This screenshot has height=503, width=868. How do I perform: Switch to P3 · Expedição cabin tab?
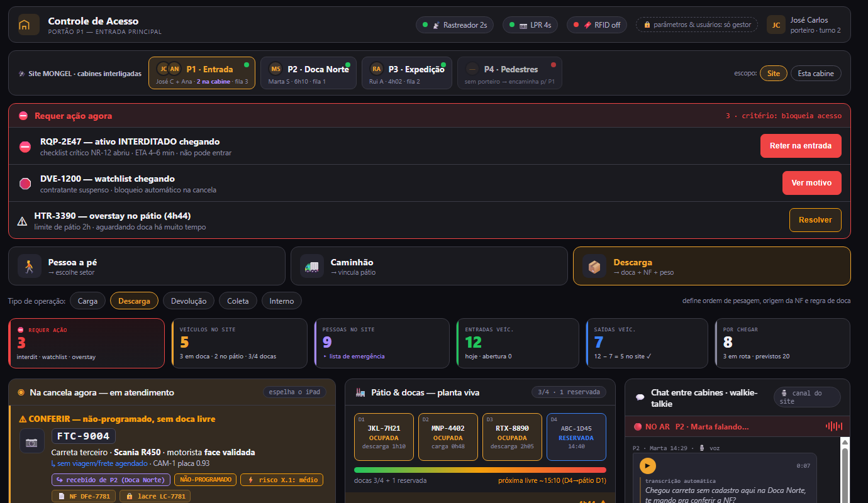[407, 73]
